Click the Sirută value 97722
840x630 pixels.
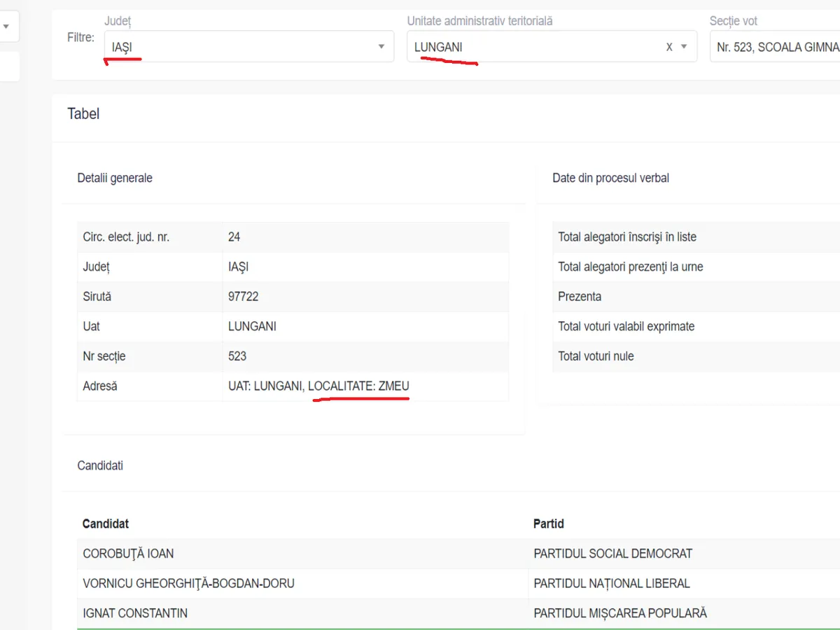click(x=244, y=297)
